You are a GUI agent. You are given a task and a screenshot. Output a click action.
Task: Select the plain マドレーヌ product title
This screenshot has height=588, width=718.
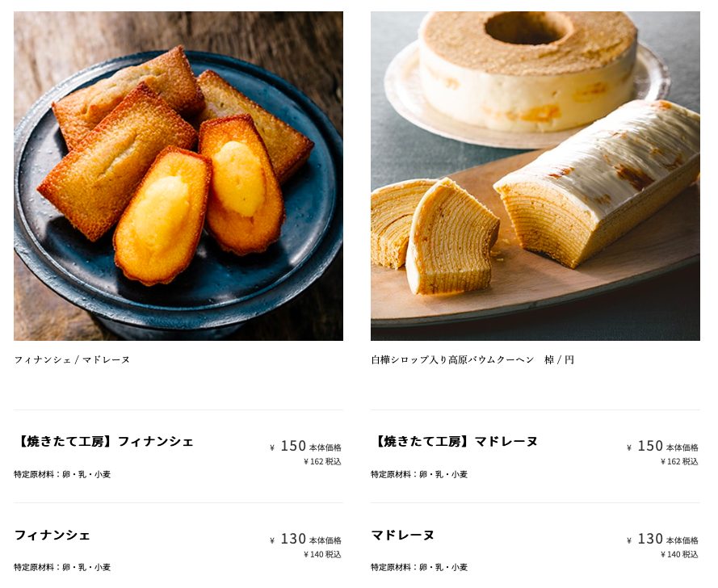[402, 535]
